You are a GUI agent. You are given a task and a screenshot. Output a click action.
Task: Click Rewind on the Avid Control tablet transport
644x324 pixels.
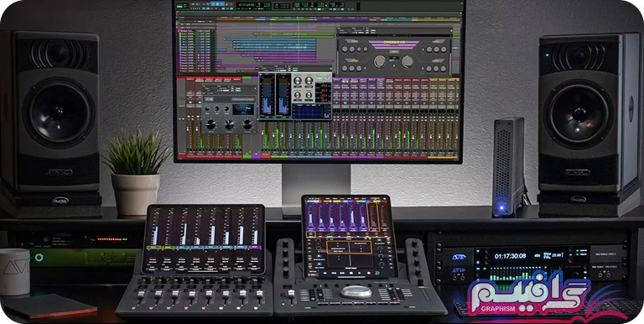click(334, 273)
